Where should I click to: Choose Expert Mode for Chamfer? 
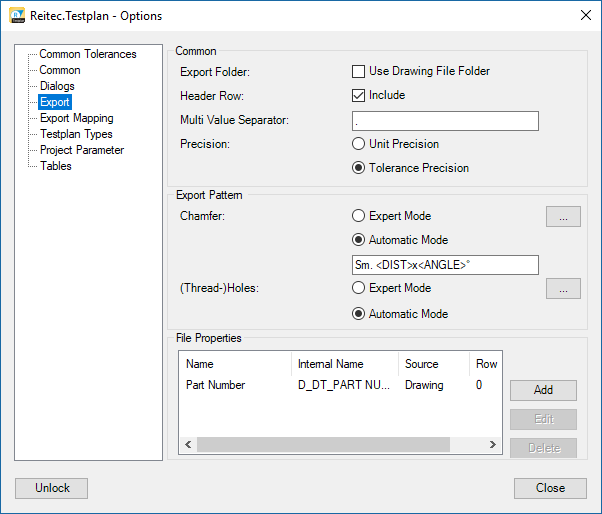pyautogui.click(x=359, y=216)
